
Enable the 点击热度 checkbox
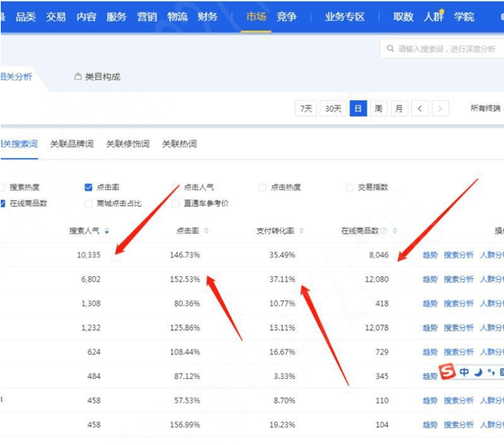pyautogui.click(x=263, y=187)
